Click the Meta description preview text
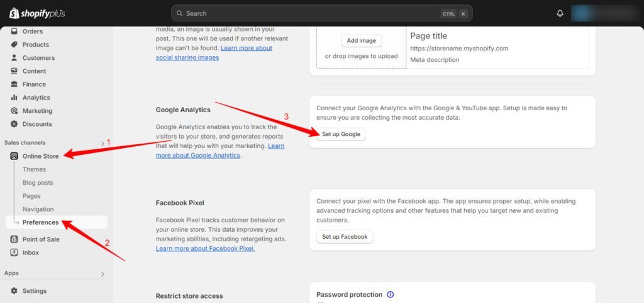 tap(435, 60)
